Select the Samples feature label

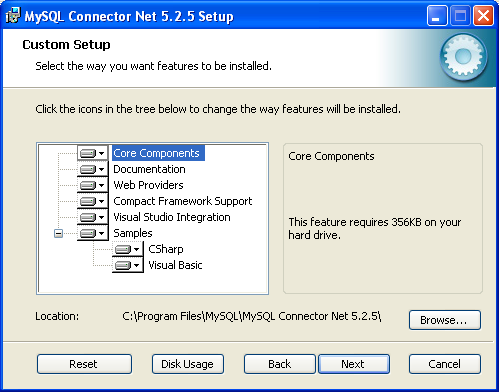(x=133, y=233)
